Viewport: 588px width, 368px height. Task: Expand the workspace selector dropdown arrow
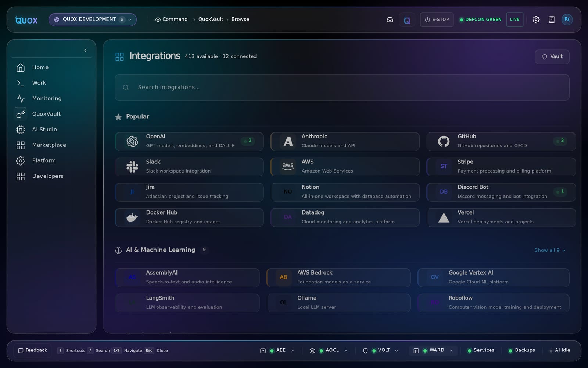[x=130, y=20]
